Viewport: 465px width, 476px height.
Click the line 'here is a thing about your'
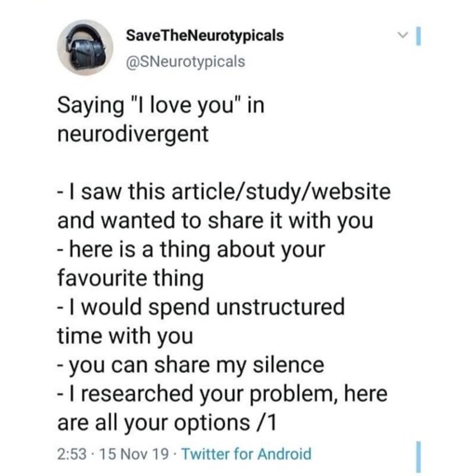(191, 249)
